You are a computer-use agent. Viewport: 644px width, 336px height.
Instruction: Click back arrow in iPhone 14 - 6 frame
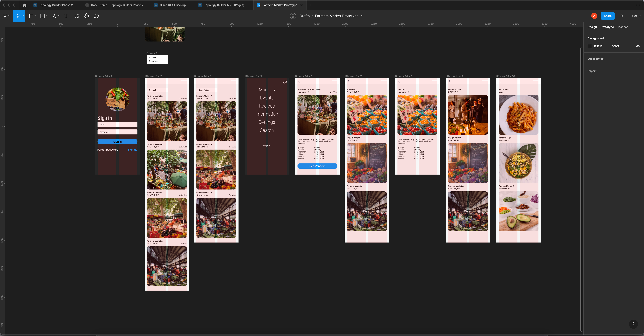pyautogui.click(x=299, y=81)
